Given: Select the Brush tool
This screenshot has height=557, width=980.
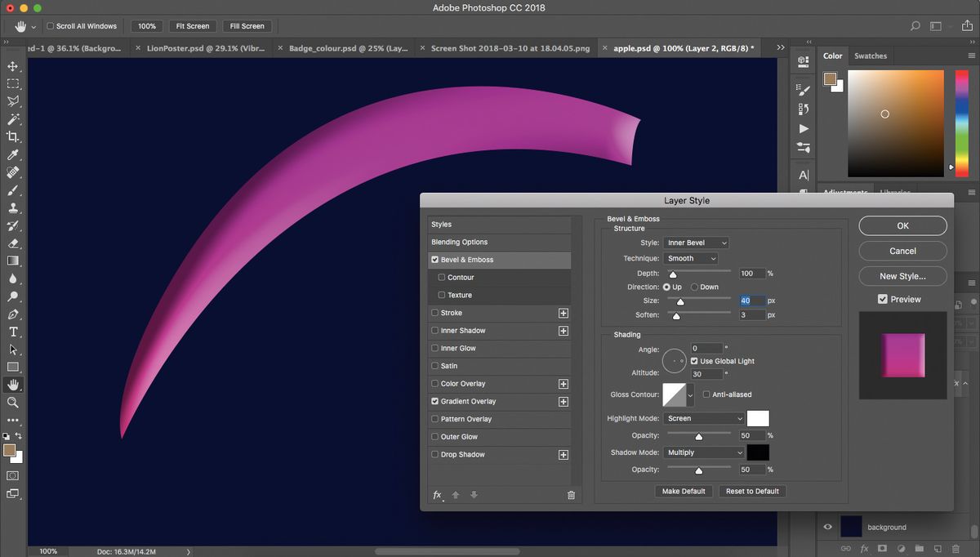Looking at the screenshot, I should tap(12, 190).
